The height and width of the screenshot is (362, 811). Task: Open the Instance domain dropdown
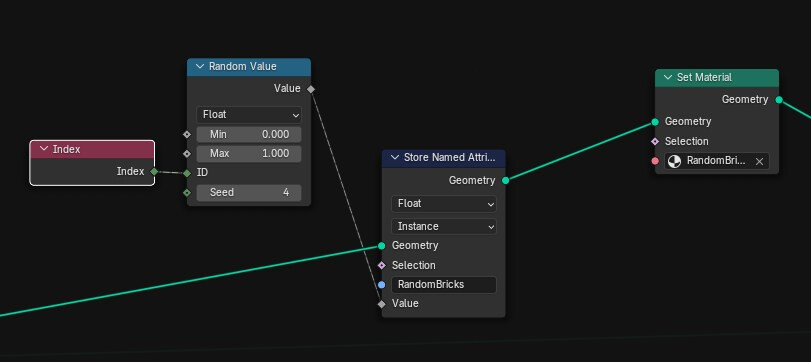[444, 227]
